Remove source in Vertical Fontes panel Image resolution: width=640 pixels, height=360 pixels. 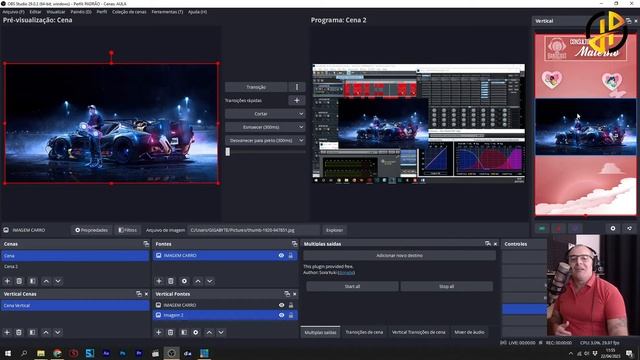pos(171,332)
